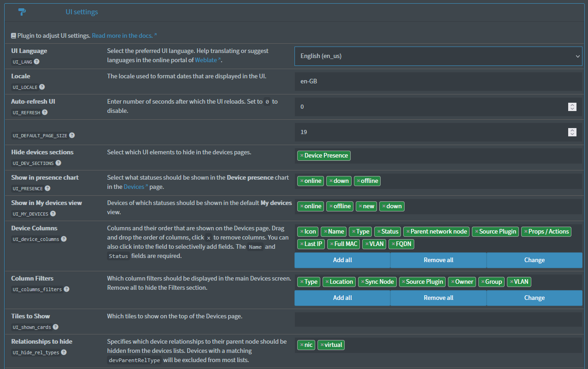Remove the "nic" relationship tag
The height and width of the screenshot is (369, 588).
tap(301, 345)
